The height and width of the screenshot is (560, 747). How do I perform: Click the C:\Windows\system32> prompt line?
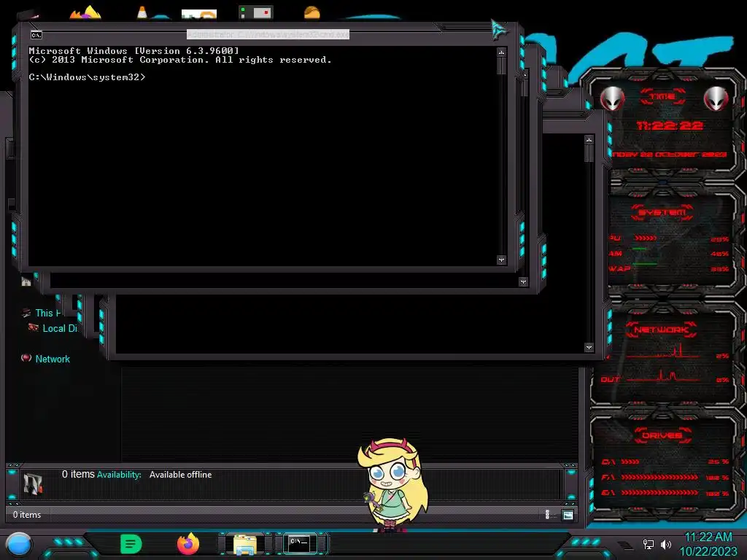click(88, 77)
